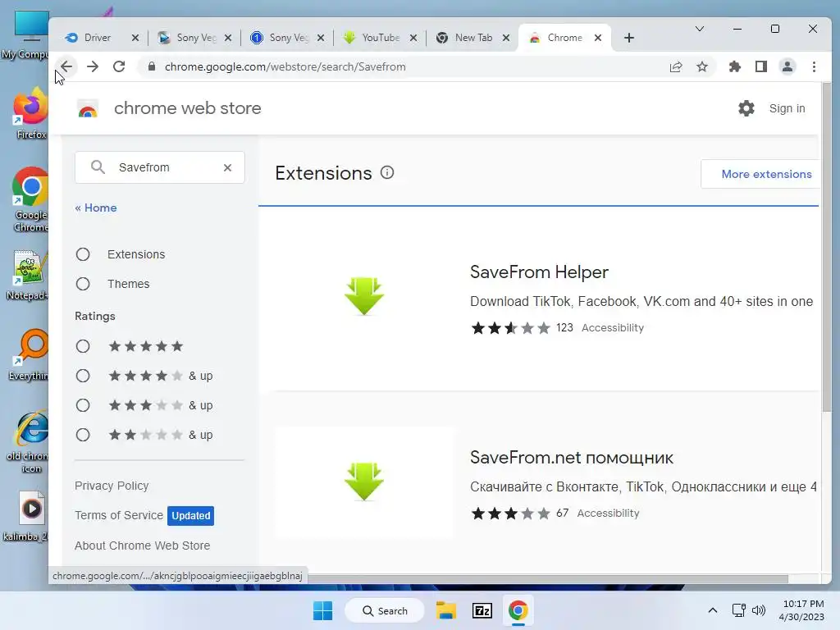
Task: Open the tab search chevron
Action: point(700,29)
